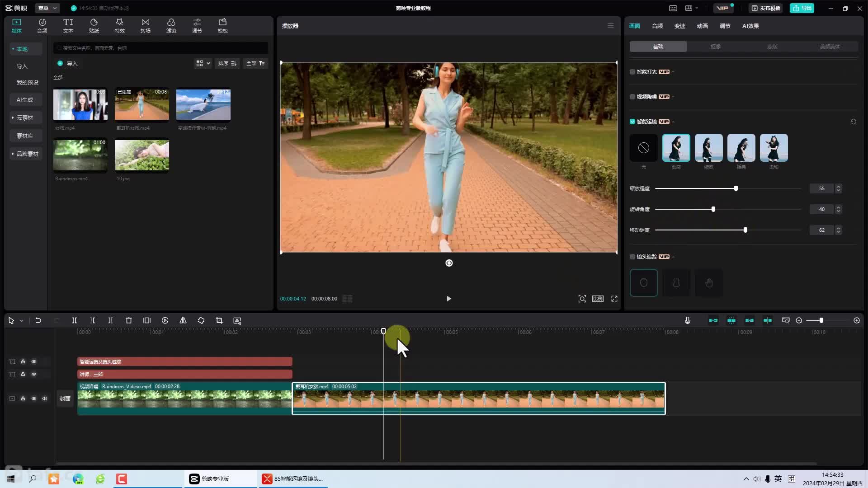
Task: Open the 菜单 dropdown in the title bar
Action: (x=47, y=8)
